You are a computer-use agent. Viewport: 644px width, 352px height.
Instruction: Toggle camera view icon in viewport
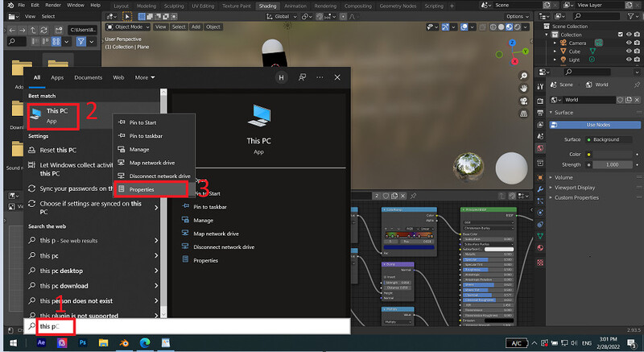coord(524,101)
